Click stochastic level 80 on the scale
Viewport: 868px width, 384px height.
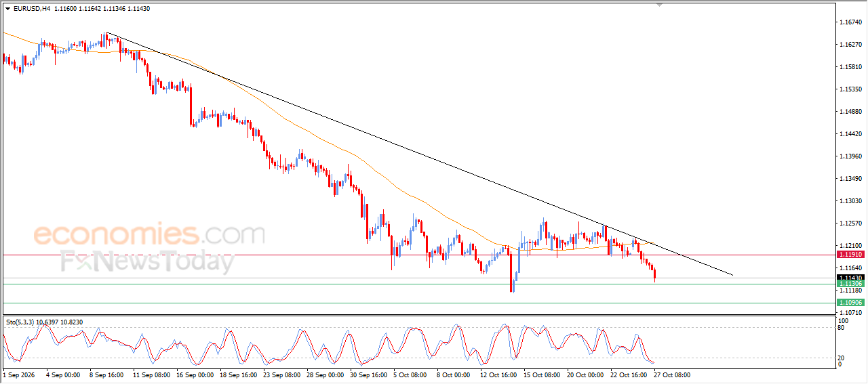[x=842, y=328]
